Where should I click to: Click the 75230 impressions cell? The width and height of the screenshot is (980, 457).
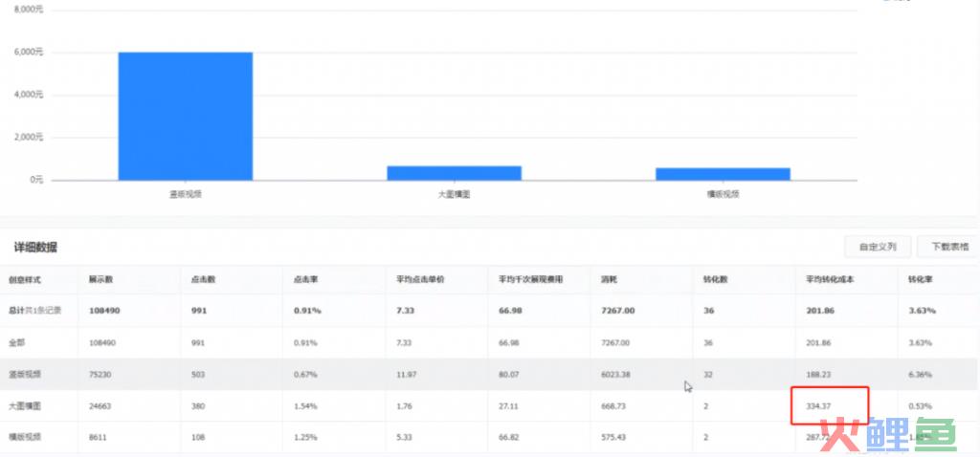tap(100, 375)
